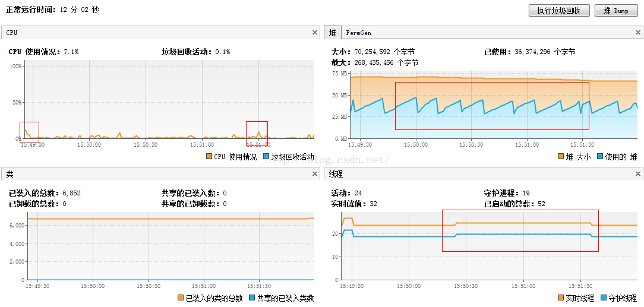Viewport: 644px width, 307px height.
Task: Click the 执行垃圾回收 button
Action: (558, 11)
